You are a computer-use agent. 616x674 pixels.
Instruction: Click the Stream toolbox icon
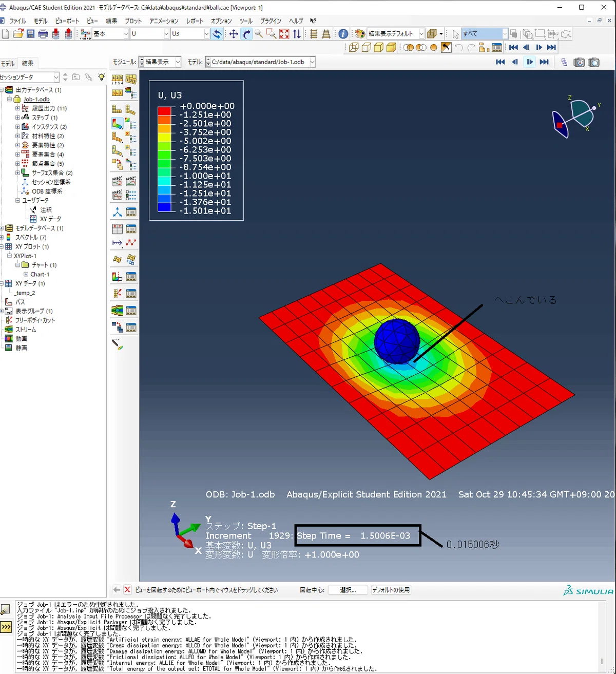click(x=117, y=310)
